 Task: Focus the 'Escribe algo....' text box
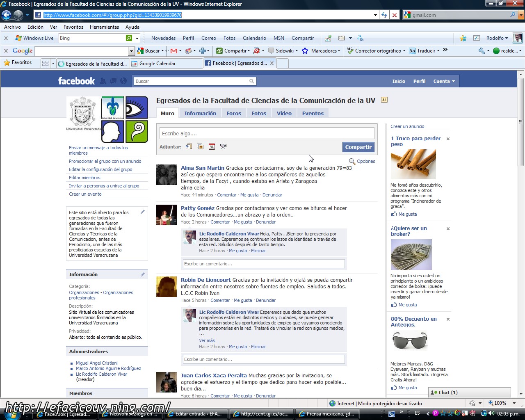pos(267,133)
